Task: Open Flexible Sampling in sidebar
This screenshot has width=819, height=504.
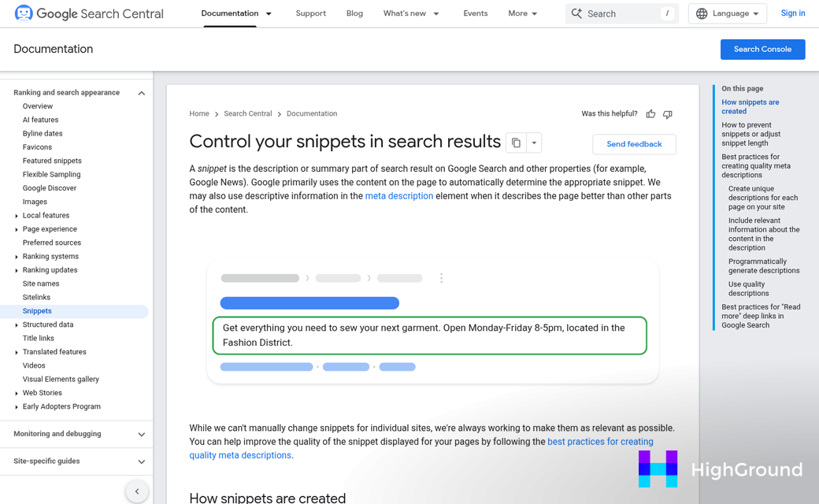Action: pyautogui.click(x=51, y=175)
